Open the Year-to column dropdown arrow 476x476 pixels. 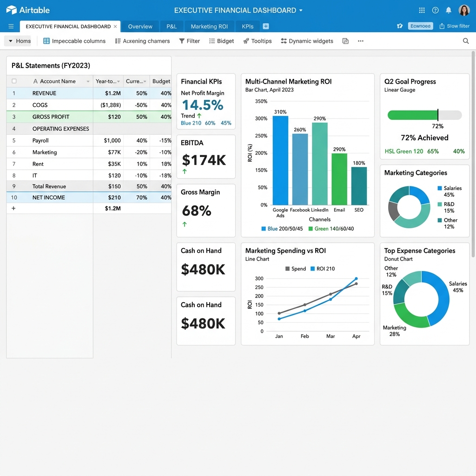[119, 81]
